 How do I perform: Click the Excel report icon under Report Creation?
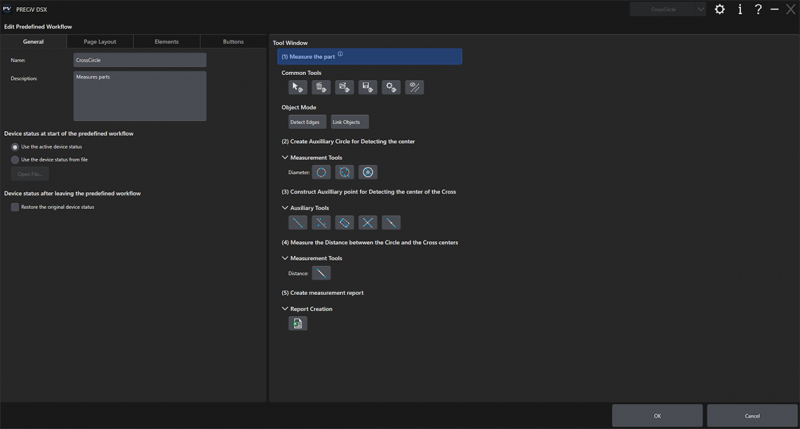pos(297,323)
